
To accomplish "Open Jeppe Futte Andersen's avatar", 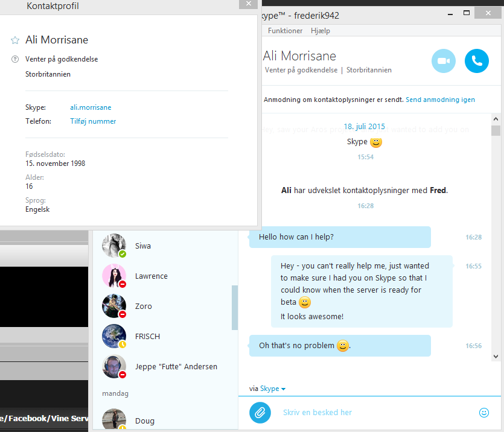I will 114,366.
